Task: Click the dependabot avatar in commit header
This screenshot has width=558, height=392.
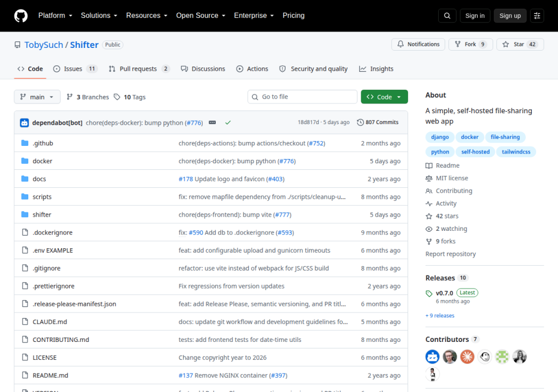Action: point(24,122)
